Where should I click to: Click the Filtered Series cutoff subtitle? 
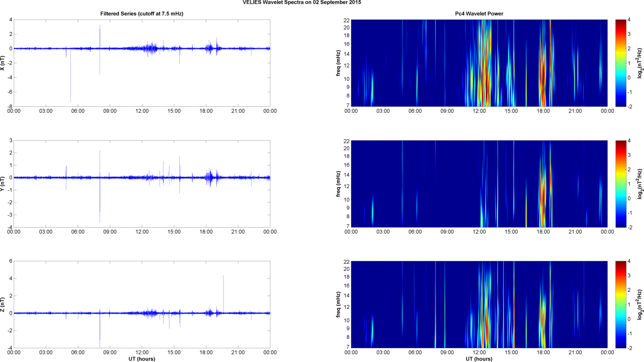pyautogui.click(x=142, y=14)
